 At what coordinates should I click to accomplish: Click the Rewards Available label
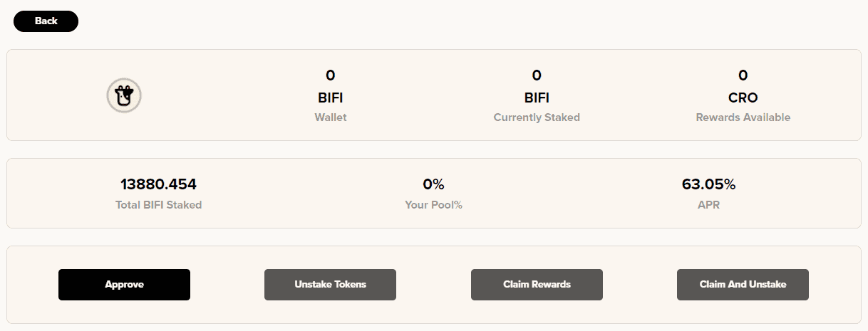click(x=743, y=117)
